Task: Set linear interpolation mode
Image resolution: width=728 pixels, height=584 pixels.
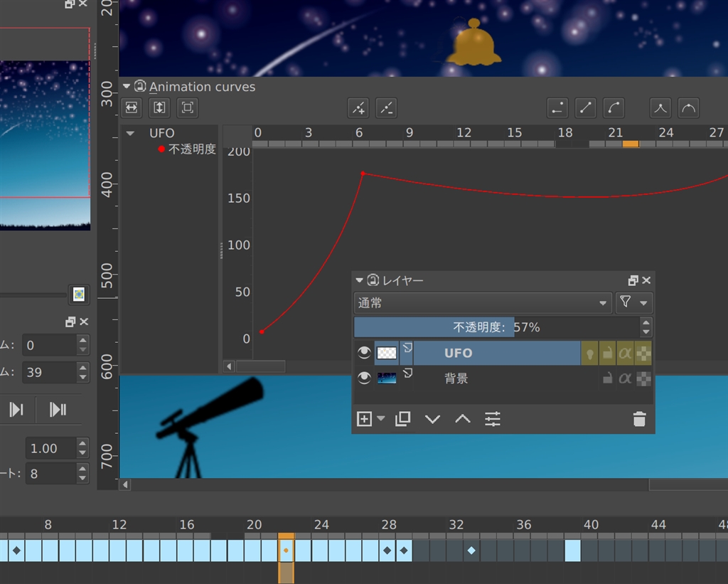Action: [x=586, y=108]
